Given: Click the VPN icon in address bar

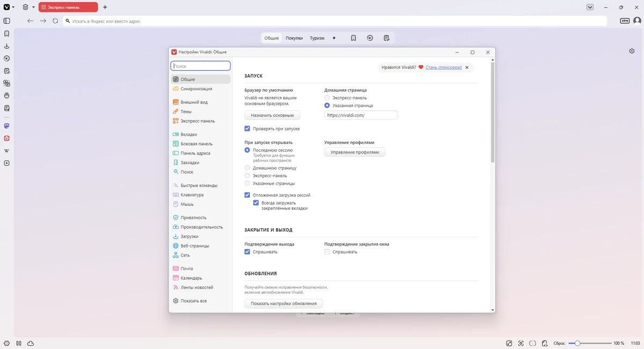Looking at the screenshot, I should point(625,21).
